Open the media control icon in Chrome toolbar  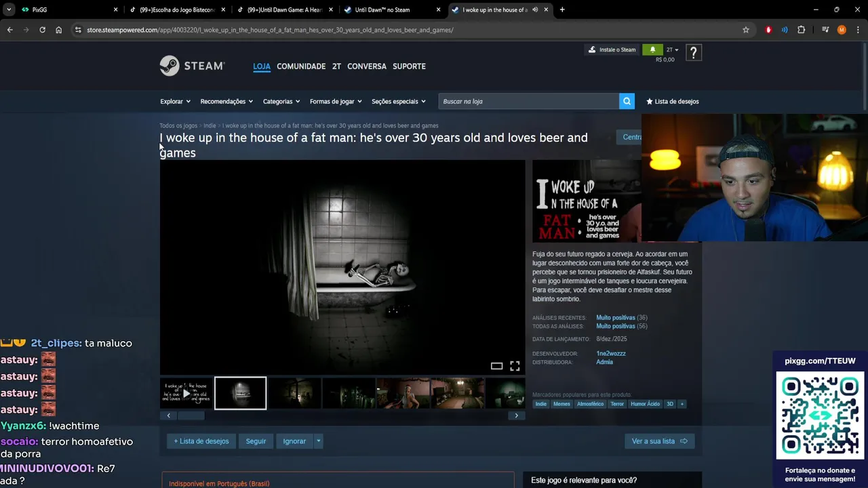pyautogui.click(x=825, y=30)
